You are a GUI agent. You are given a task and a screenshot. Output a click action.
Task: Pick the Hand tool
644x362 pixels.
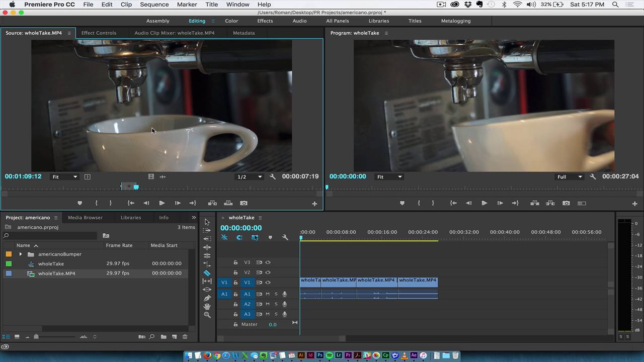pos(207,306)
